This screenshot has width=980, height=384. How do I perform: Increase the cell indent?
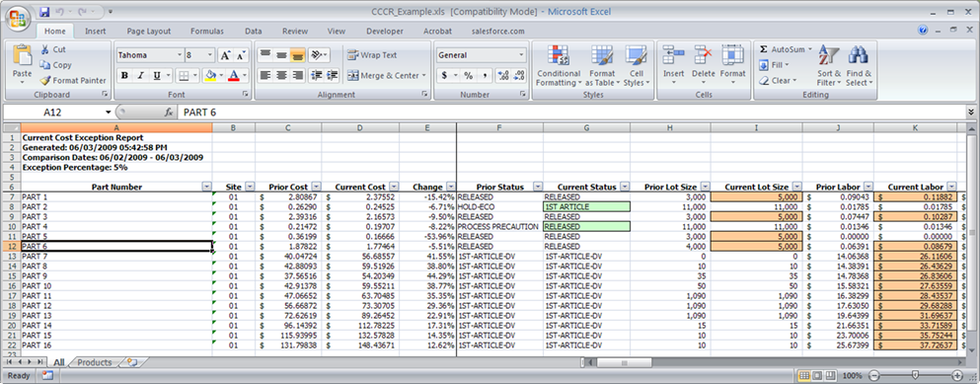[x=333, y=76]
